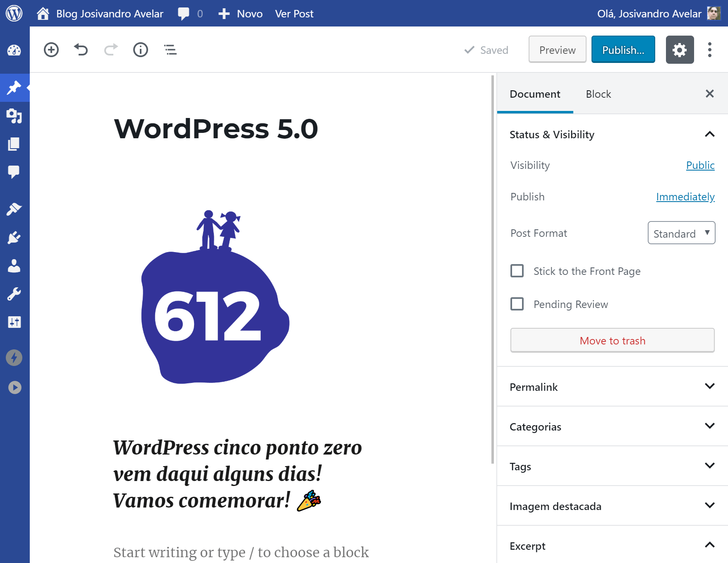Select the 612 image block
This screenshot has height=563, width=728.
pos(215,296)
